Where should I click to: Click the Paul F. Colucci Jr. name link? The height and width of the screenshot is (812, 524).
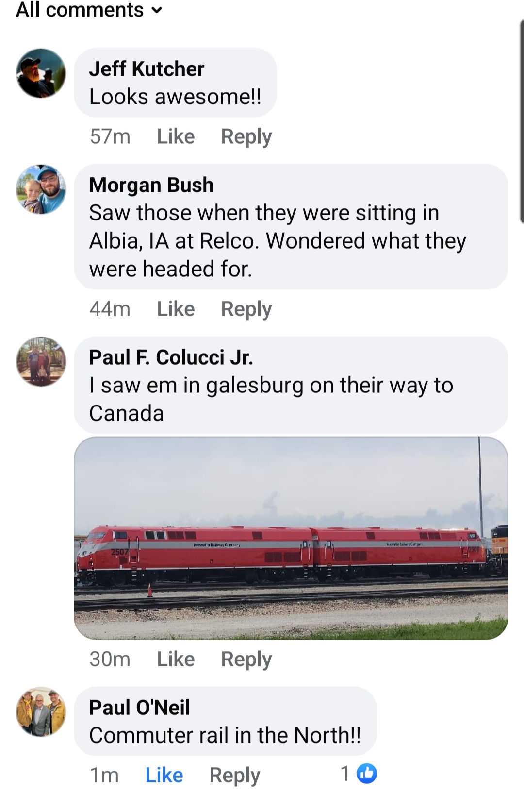171,357
